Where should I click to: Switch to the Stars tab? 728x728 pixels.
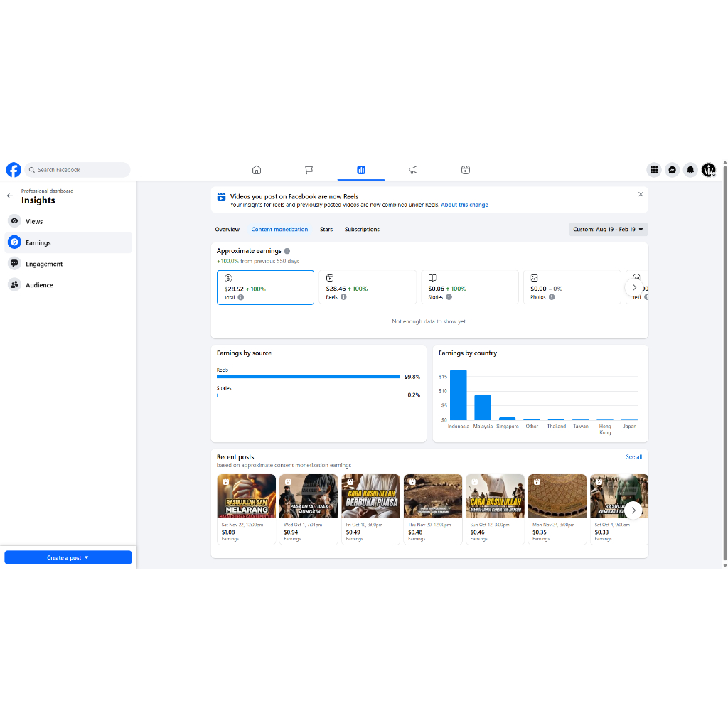(x=326, y=230)
